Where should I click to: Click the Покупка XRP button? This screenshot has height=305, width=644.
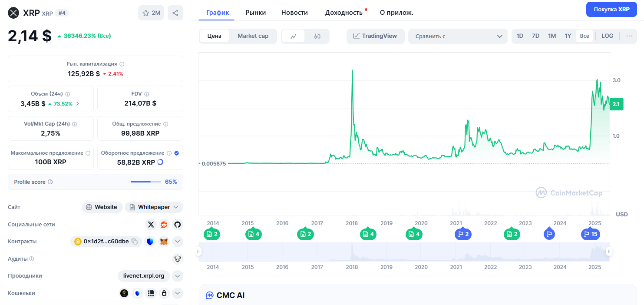611,9
